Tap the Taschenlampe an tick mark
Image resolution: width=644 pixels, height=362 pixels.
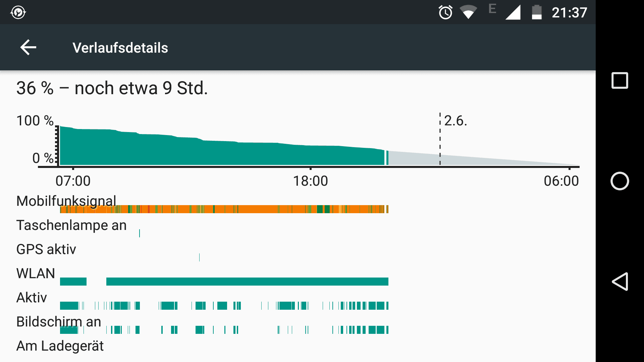[140, 233]
